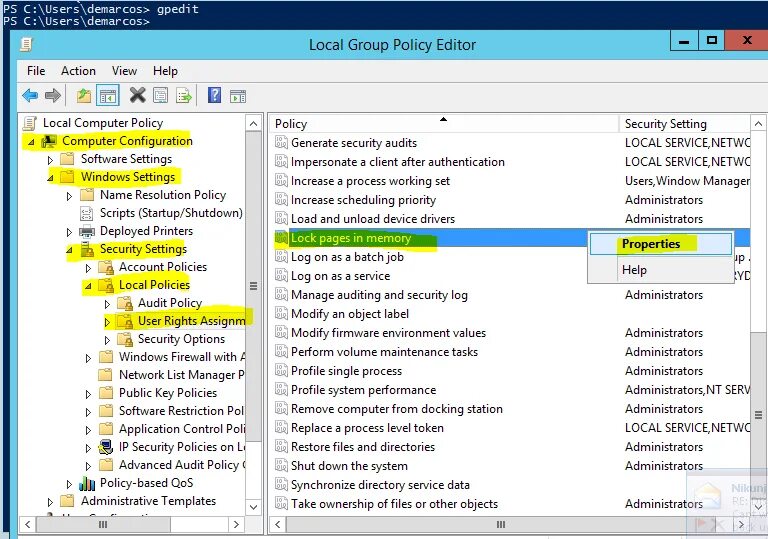Click the Properties toolbar icon

tap(160, 95)
